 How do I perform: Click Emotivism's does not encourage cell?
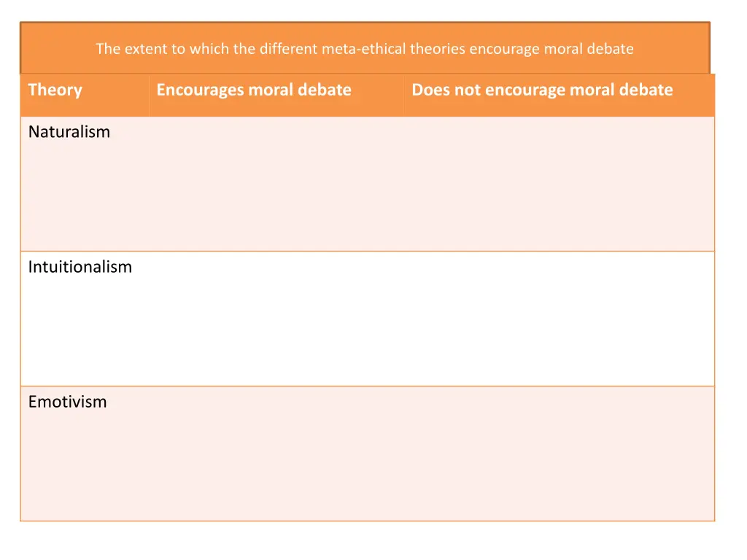coord(560,454)
